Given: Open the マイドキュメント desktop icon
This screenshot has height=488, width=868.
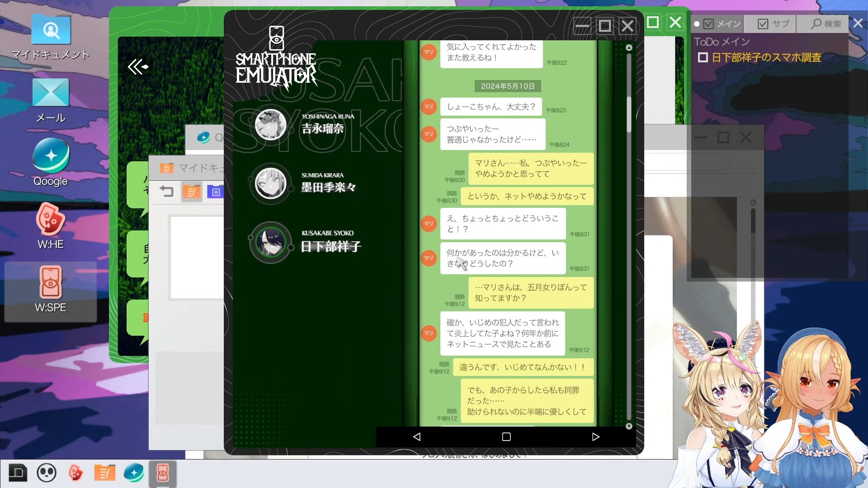Looking at the screenshot, I should 51,37.
